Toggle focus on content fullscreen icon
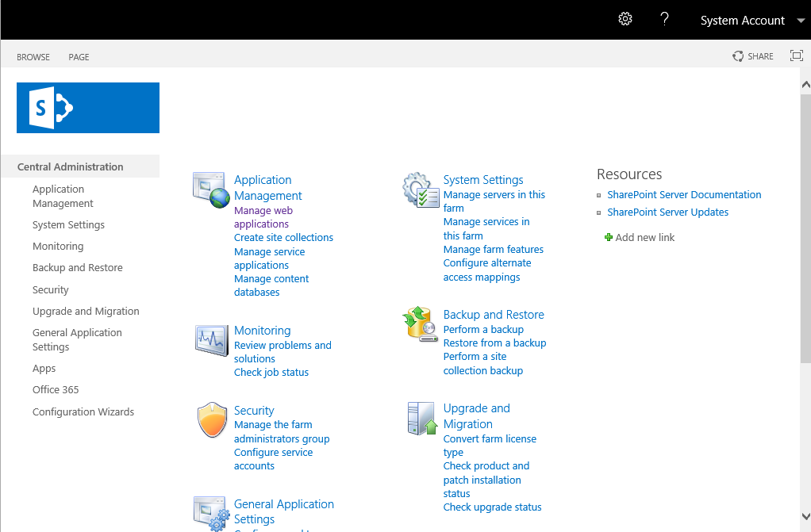The width and height of the screenshot is (811, 532). pos(797,55)
